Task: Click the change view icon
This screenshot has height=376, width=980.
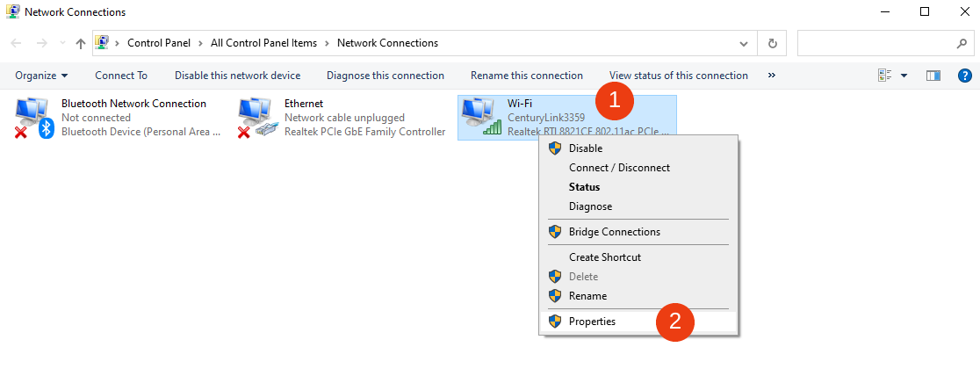Action: 884,76
